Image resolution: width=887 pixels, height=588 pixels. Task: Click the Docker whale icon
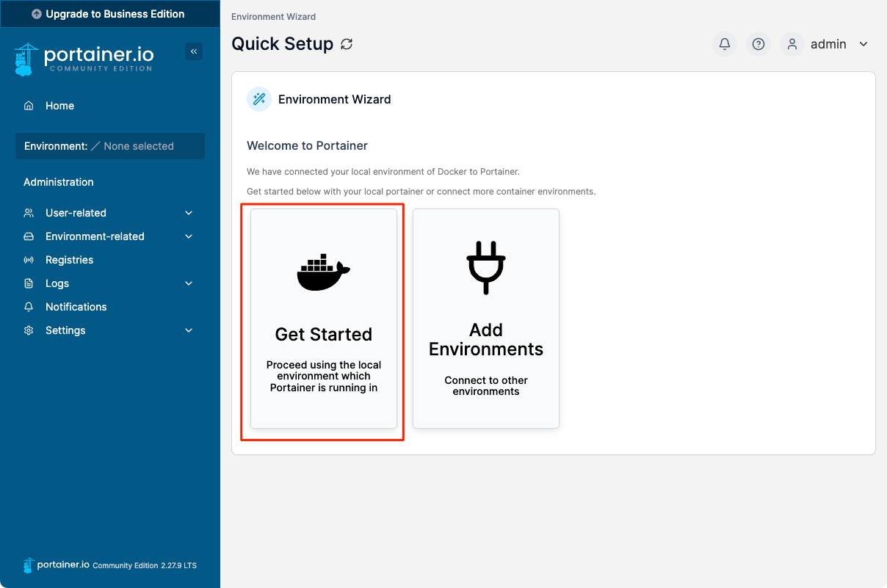pyautogui.click(x=324, y=272)
